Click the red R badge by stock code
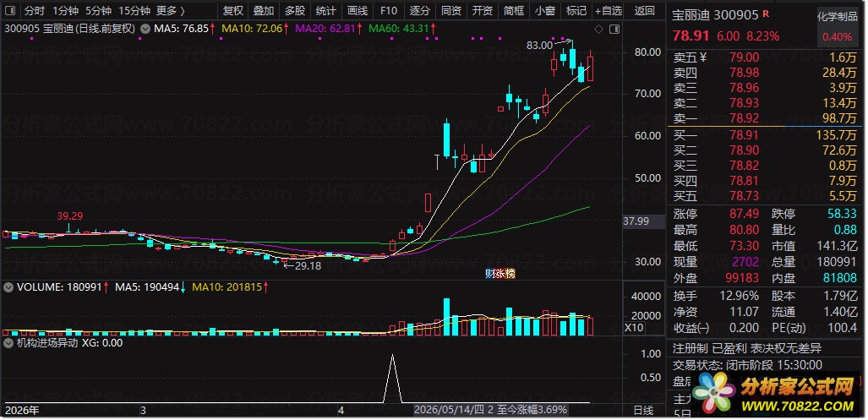The width and height of the screenshot is (868, 420). (x=766, y=14)
